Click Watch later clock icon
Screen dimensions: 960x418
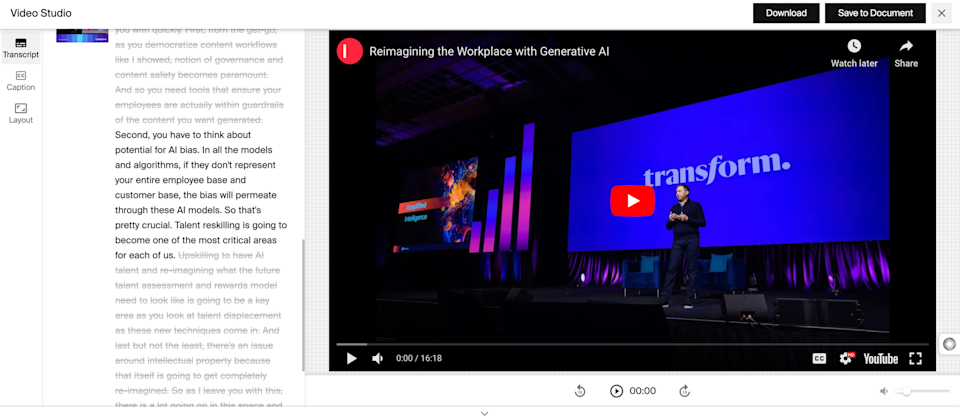coord(854,46)
